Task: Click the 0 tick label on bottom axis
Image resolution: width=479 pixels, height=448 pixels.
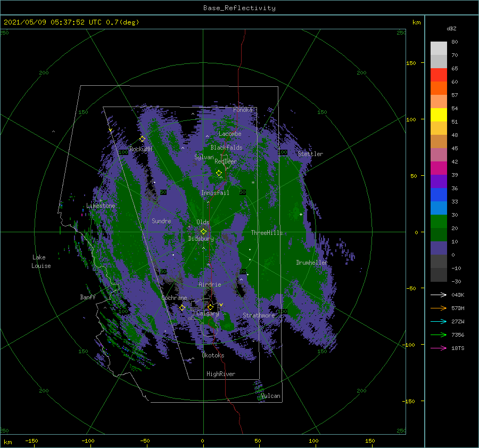Action: click(203, 441)
